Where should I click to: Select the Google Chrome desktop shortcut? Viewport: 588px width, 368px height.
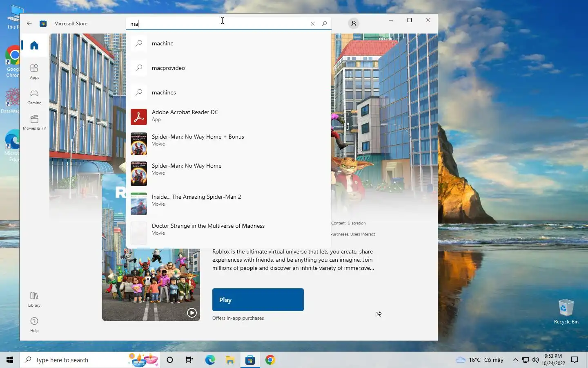12,61
